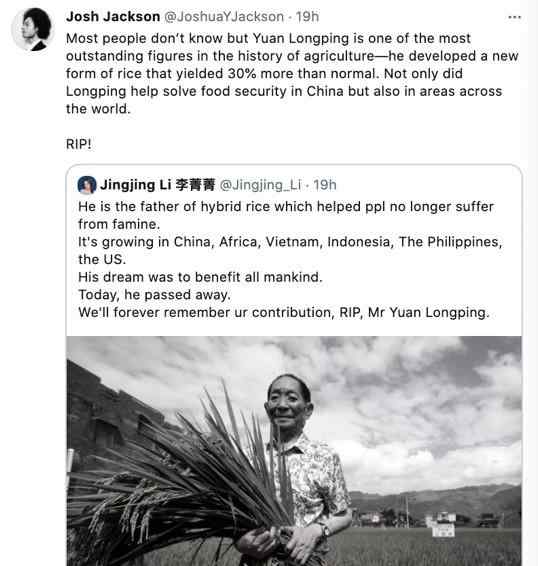This screenshot has height=566, width=538.
Task: Click Josh's tweet text about Yuan Longping
Action: pos(292,73)
